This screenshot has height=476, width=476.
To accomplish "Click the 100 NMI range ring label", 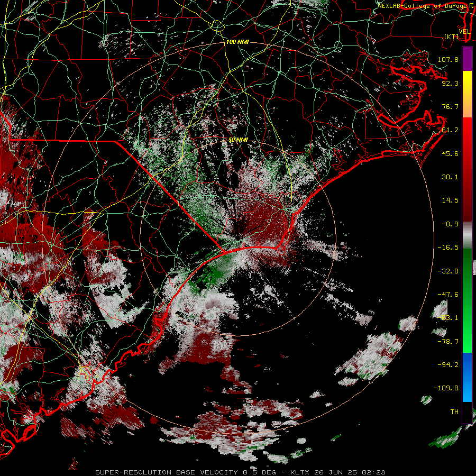I will [237, 42].
